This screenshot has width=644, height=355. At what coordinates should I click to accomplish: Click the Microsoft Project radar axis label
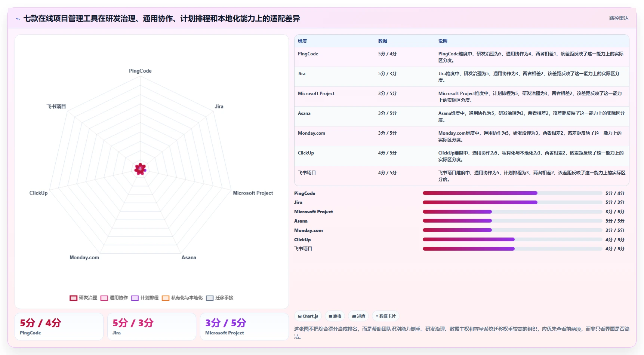pyautogui.click(x=253, y=193)
